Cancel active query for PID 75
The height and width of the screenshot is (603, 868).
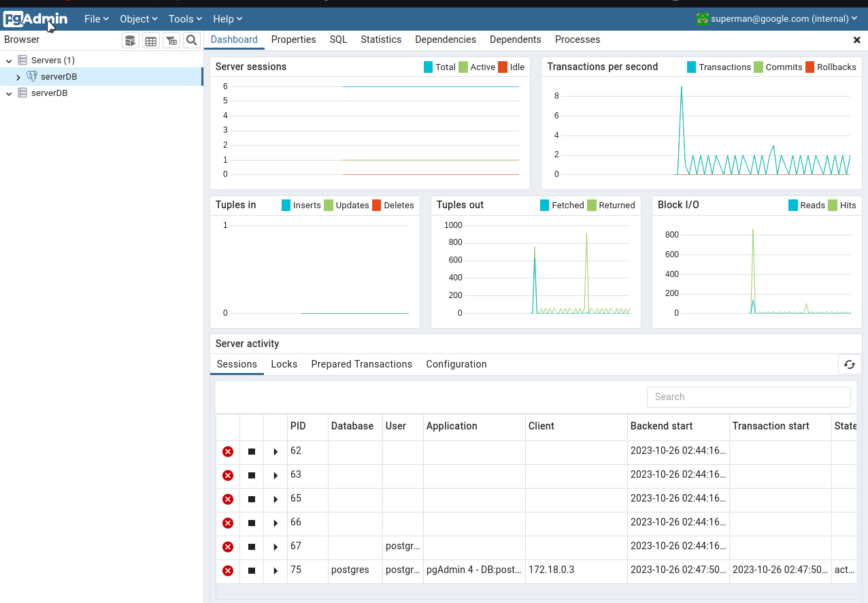coord(252,570)
